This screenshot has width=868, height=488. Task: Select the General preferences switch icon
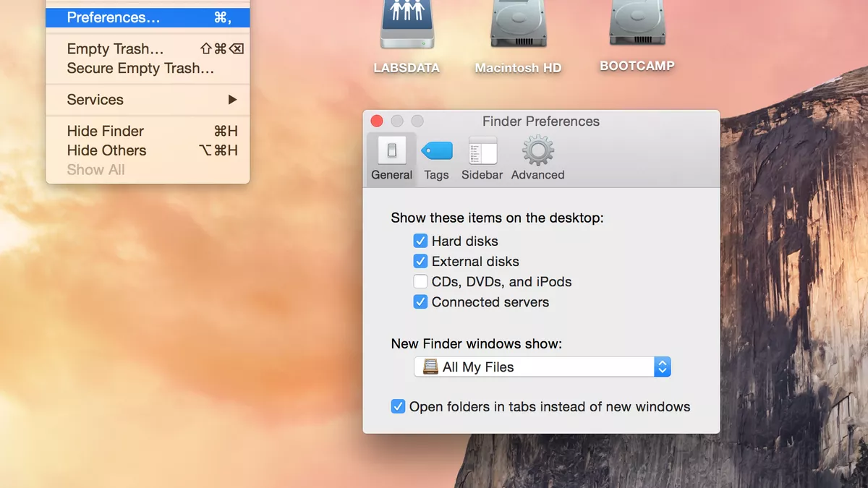click(x=392, y=150)
